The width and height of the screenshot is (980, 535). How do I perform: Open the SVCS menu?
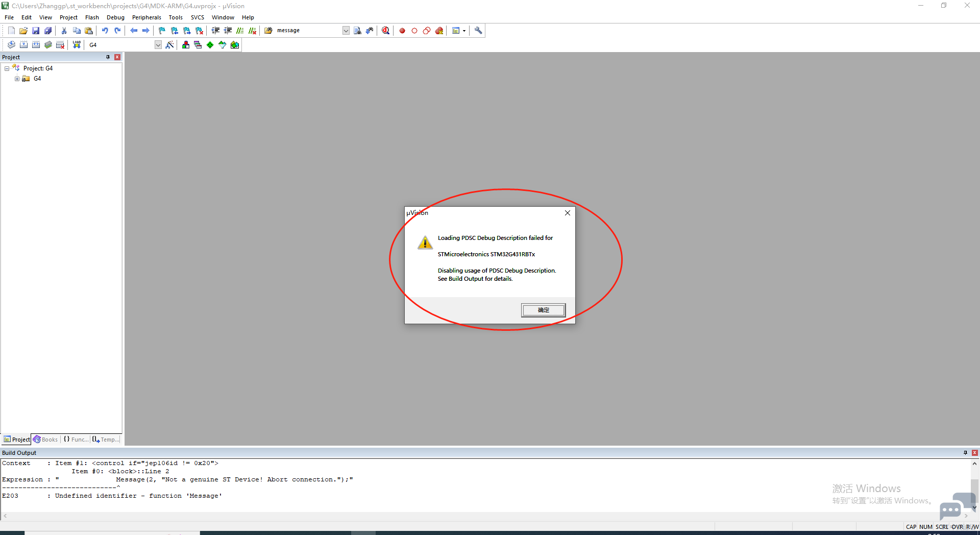[x=198, y=17]
